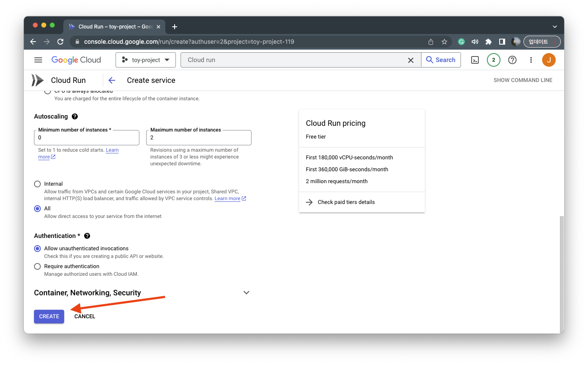Open the cold starts Learn more link

pyautogui.click(x=112, y=150)
